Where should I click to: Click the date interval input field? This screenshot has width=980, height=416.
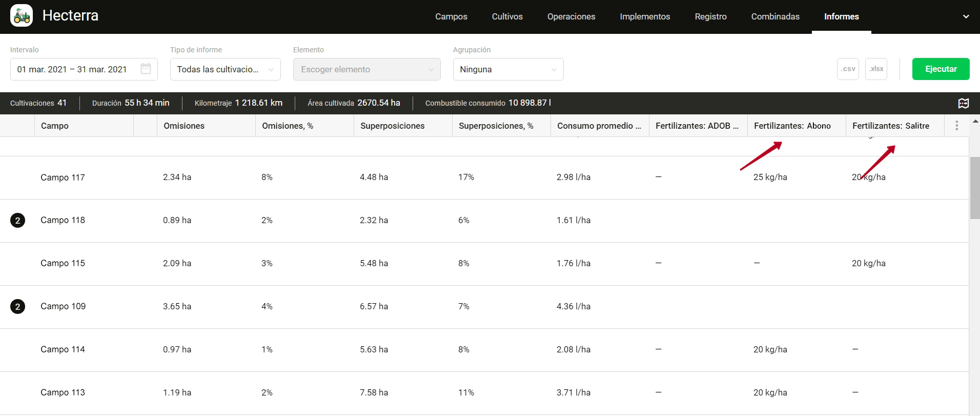click(84, 69)
